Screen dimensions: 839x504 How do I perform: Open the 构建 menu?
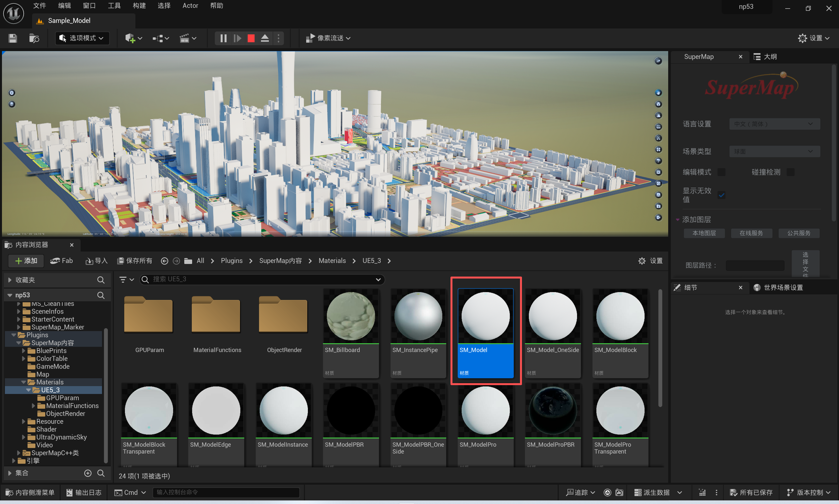(x=139, y=6)
